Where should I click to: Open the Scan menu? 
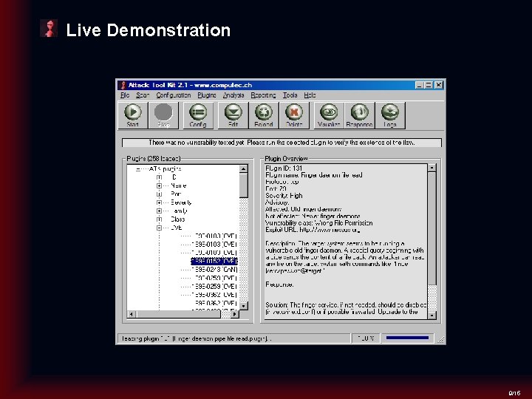click(x=143, y=95)
